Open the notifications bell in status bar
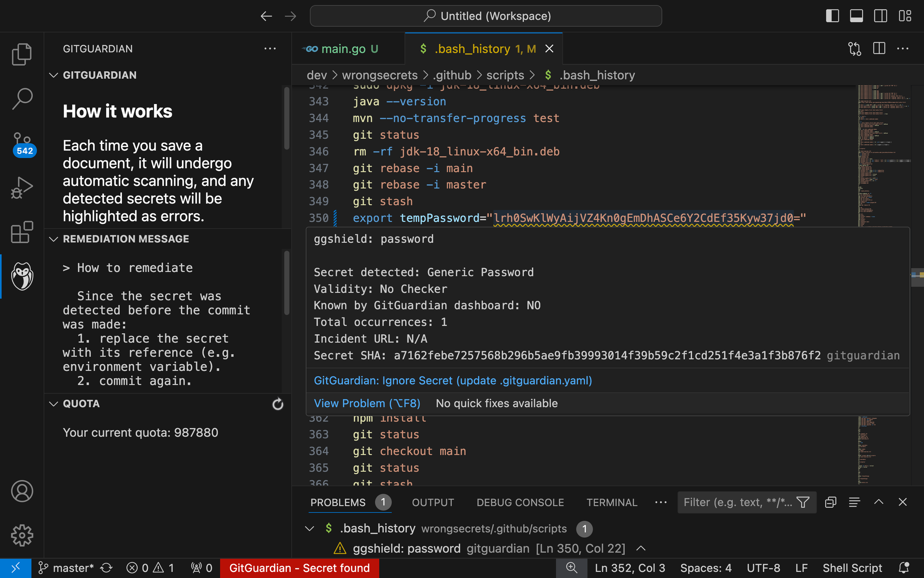This screenshot has height=578, width=924. (904, 568)
